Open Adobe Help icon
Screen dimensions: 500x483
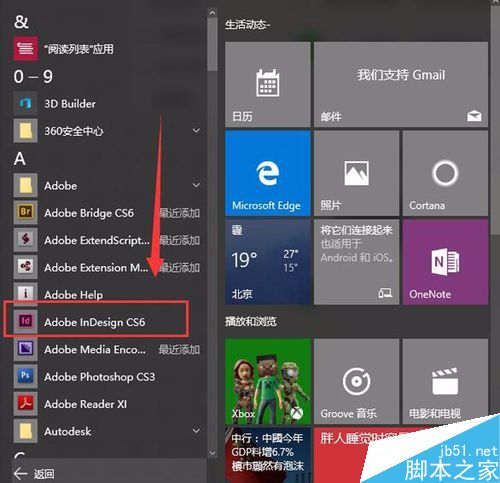(x=25, y=295)
